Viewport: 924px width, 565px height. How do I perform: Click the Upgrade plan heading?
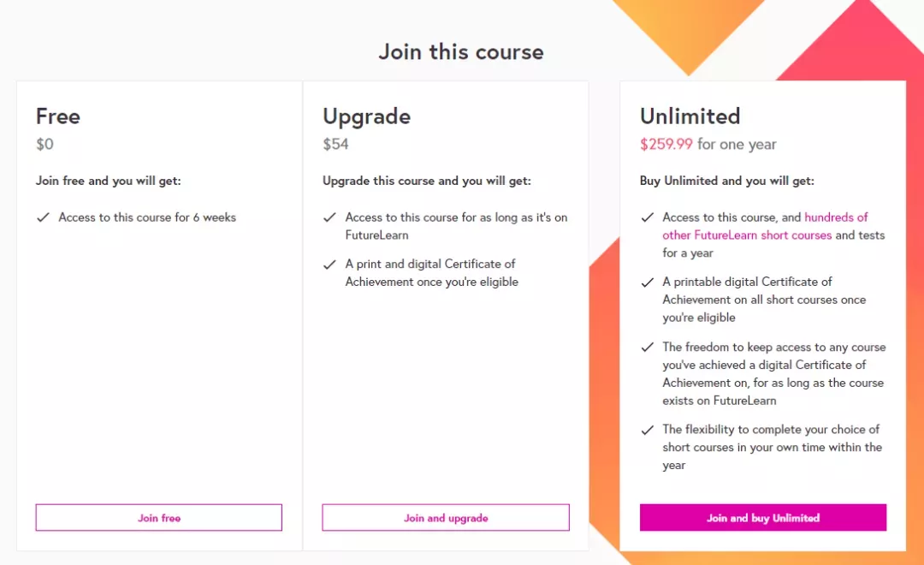tap(366, 116)
